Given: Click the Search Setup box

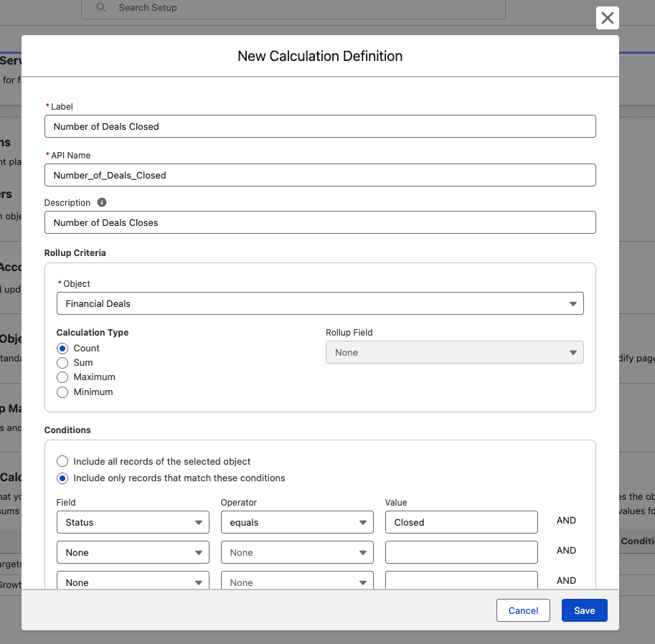Looking at the screenshot, I should 293,8.
